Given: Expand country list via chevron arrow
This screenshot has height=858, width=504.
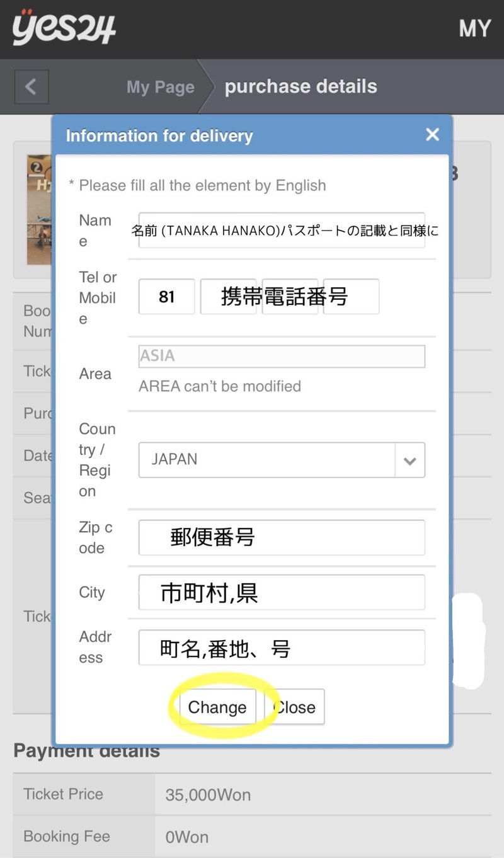Looking at the screenshot, I should (410, 460).
